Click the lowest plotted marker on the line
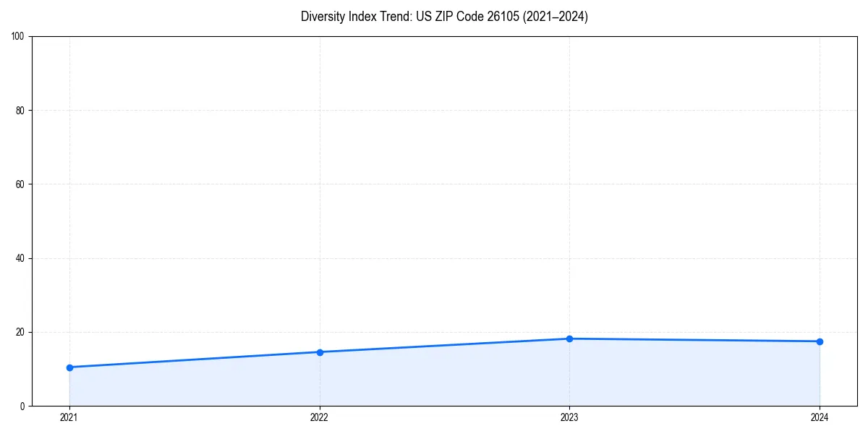 [x=69, y=367]
